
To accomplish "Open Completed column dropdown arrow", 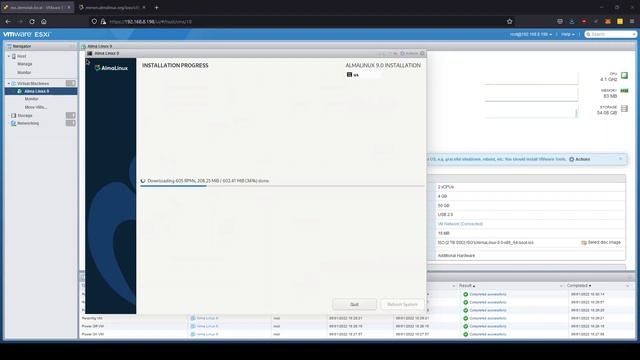I will (628, 286).
